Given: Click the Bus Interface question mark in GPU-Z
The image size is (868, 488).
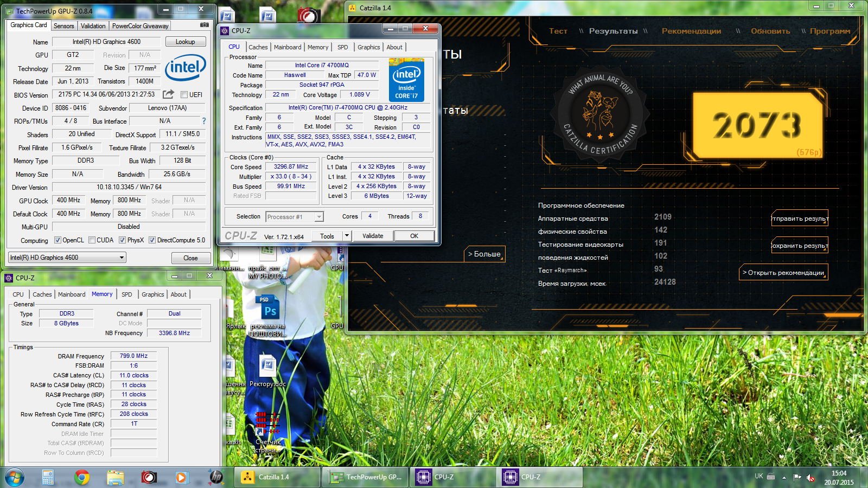Looking at the screenshot, I should (204, 121).
